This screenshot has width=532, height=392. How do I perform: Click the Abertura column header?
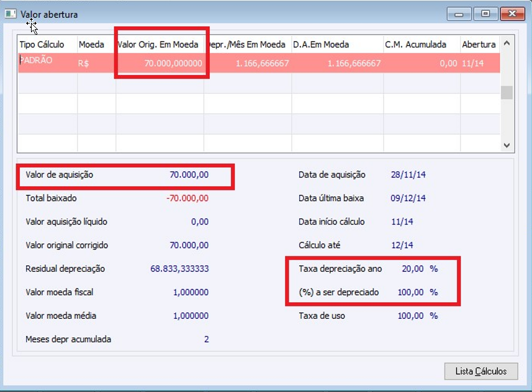click(479, 45)
